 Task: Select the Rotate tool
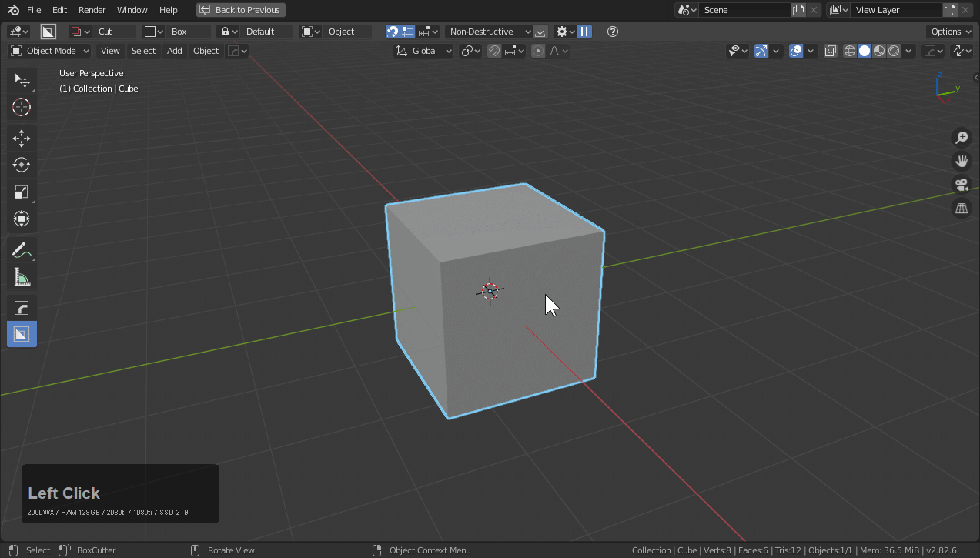click(x=22, y=165)
